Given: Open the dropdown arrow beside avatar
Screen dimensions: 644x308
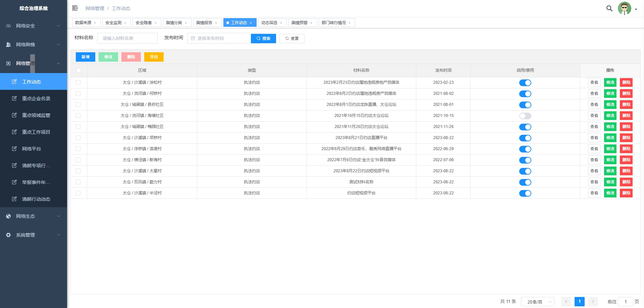Looking at the screenshot, I should pyautogui.click(x=636, y=9).
